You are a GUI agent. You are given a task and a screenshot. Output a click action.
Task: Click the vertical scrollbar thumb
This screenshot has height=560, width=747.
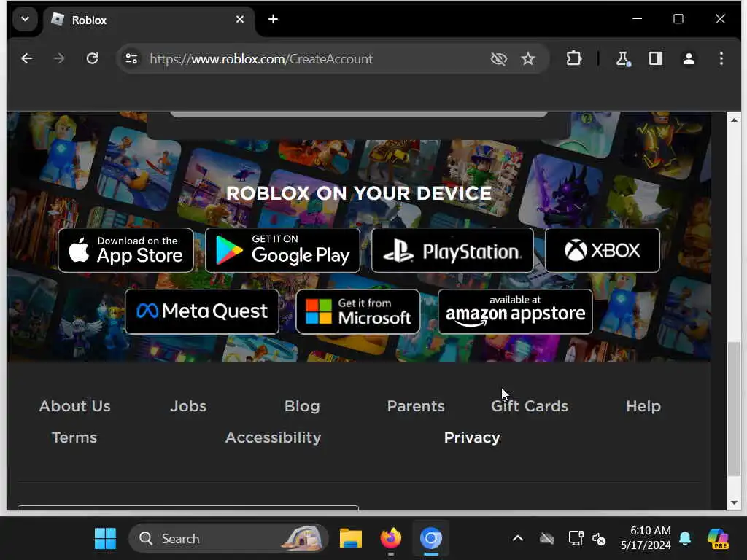734,408
